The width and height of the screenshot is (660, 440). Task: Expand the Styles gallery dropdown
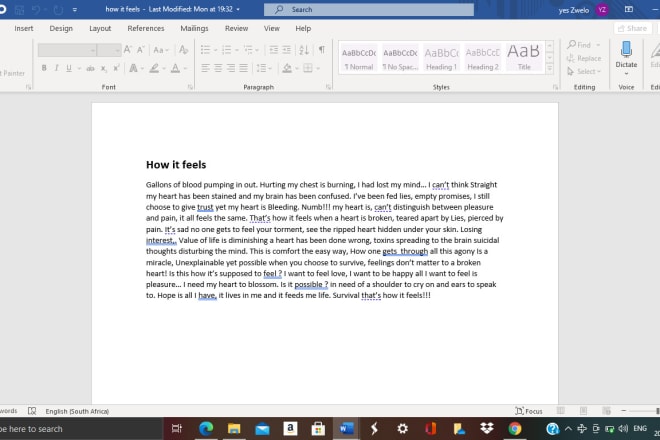(x=549, y=69)
